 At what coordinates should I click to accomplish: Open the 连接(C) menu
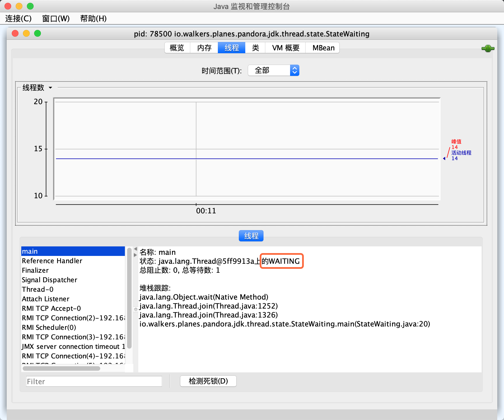pos(18,19)
